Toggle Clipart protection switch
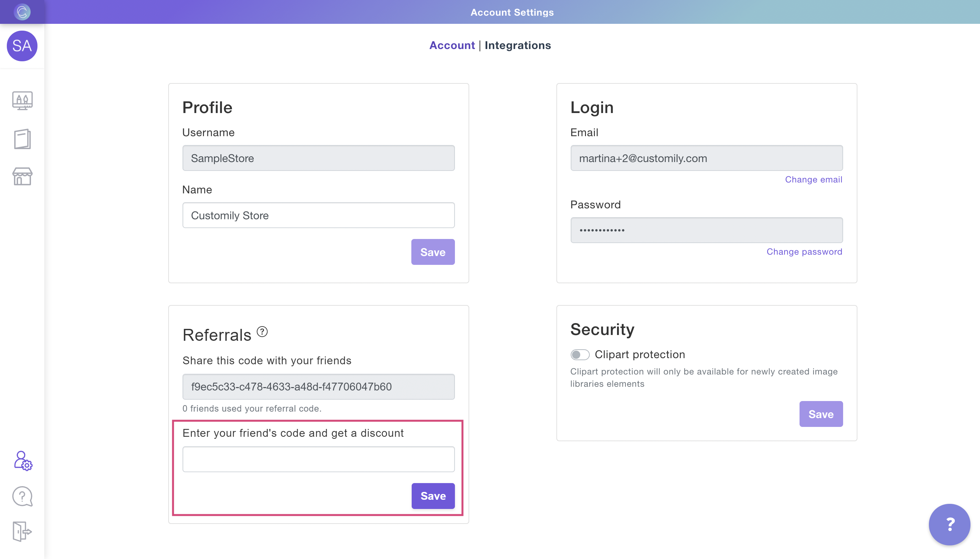Viewport: 980px width, 559px height. pos(580,354)
